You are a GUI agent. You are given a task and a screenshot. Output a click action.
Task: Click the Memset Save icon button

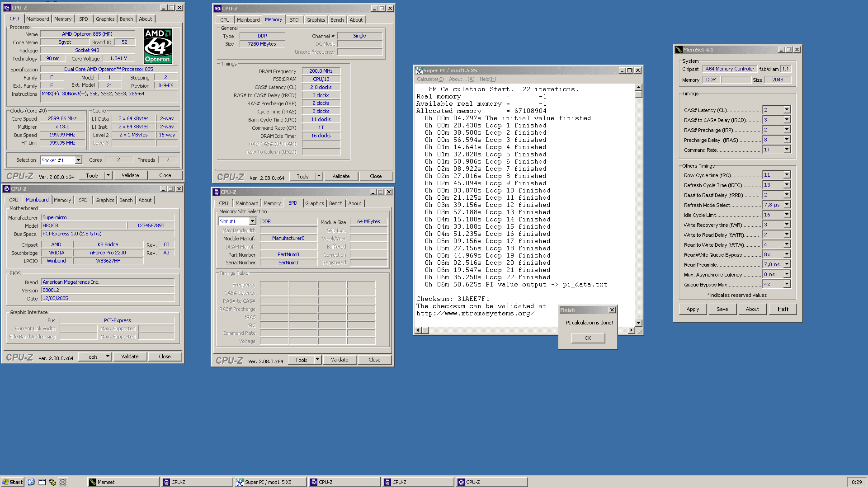[x=722, y=309]
